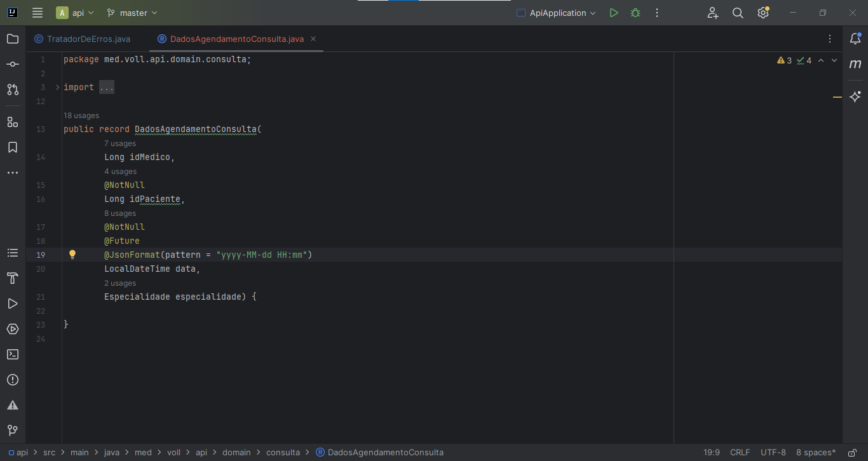Click main in the breadcrumb bar
The height and width of the screenshot is (461, 868).
79,453
